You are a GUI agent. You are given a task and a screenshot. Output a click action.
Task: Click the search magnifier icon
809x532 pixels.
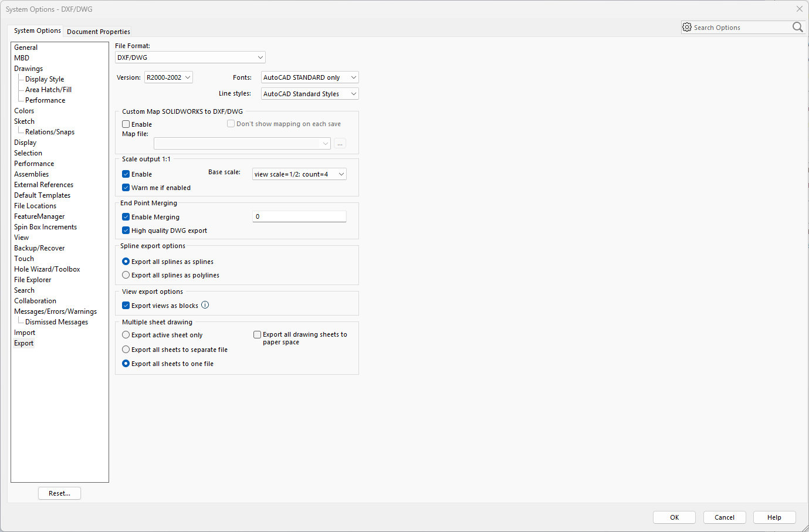click(797, 27)
